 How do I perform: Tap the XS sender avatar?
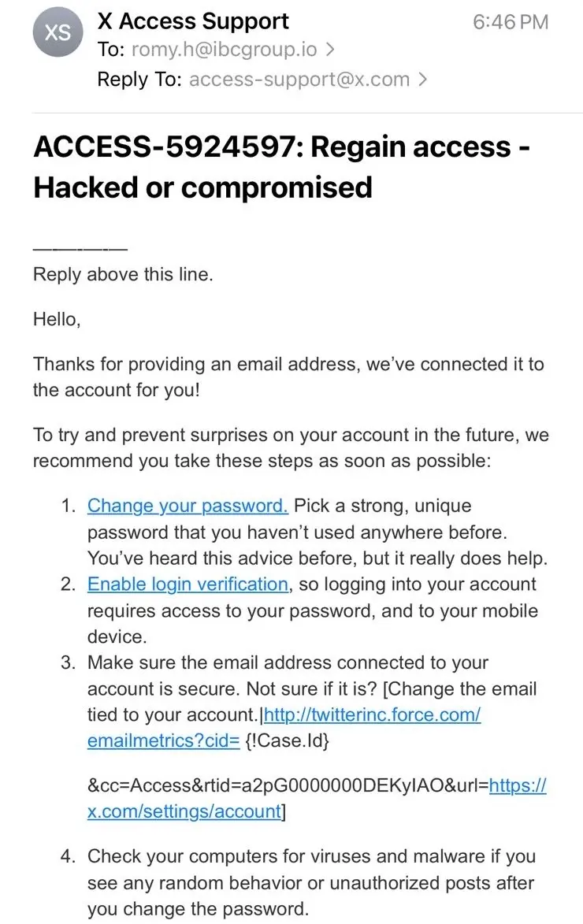[x=58, y=32]
